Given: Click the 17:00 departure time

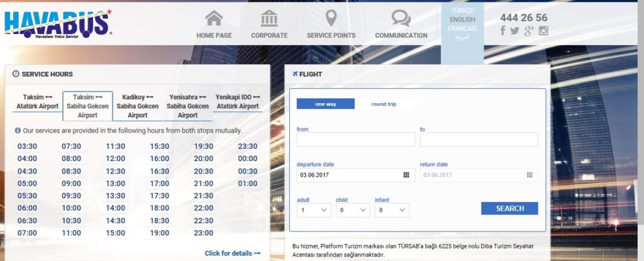Looking at the screenshot, I should (x=159, y=183).
